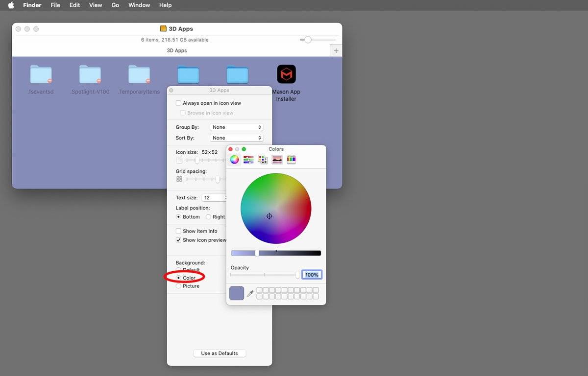588x376 pixels.
Task: Click the Opacity percentage field
Action: 312,275
